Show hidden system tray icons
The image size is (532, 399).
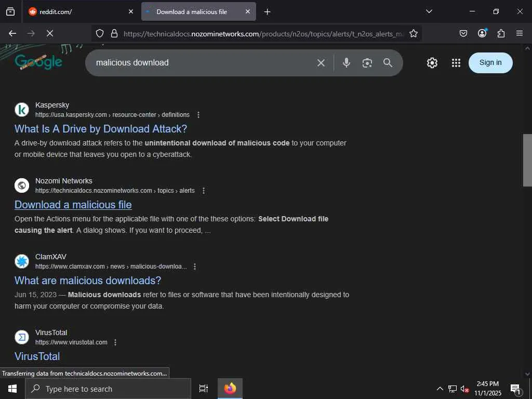tap(440, 389)
